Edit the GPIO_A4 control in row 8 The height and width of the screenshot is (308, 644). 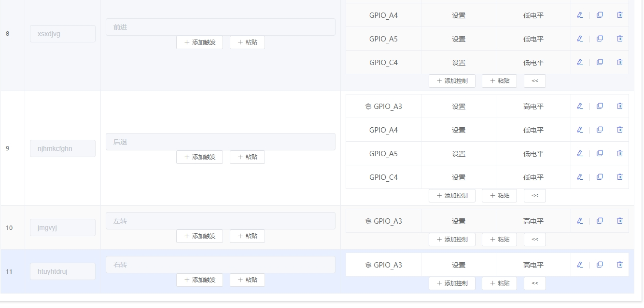tap(580, 15)
